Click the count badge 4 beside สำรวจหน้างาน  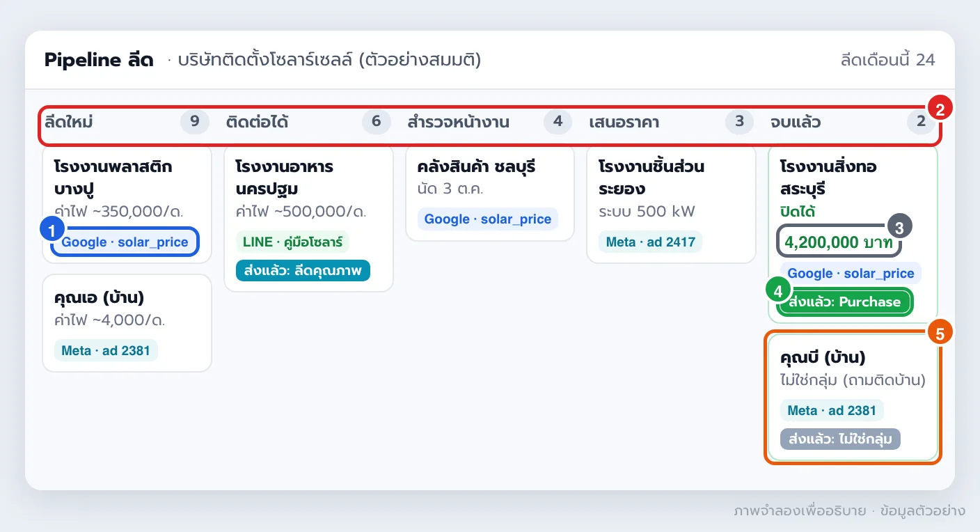pos(558,123)
